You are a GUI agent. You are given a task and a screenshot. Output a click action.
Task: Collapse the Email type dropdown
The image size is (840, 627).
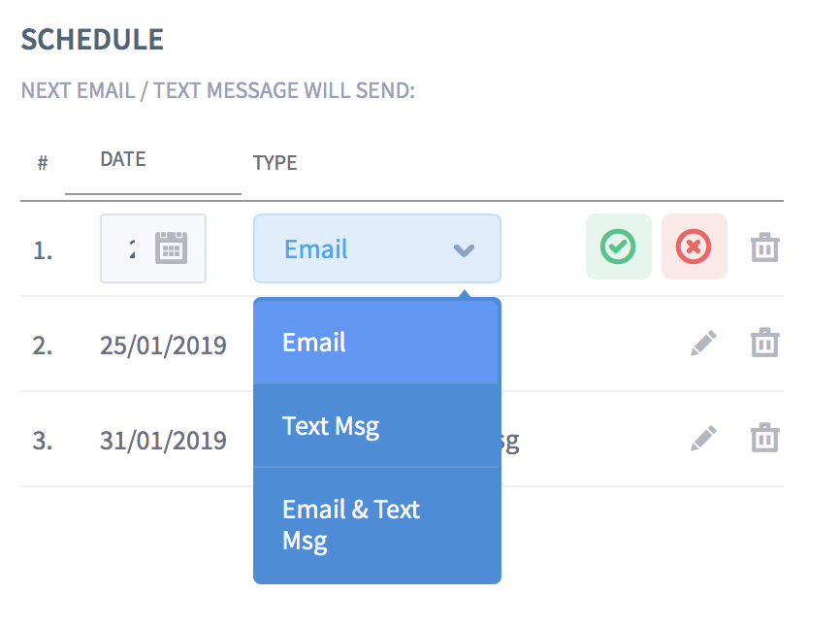377,248
